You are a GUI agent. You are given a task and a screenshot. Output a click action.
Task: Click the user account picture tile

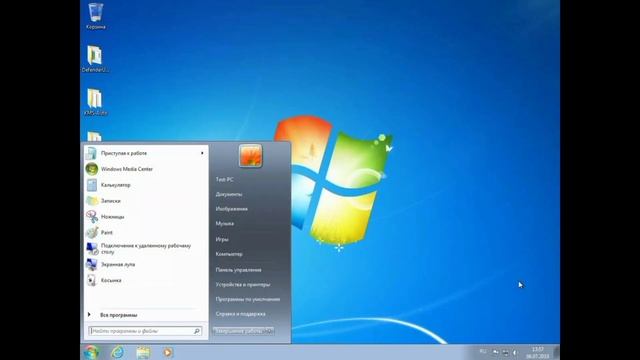[x=250, y=156]
